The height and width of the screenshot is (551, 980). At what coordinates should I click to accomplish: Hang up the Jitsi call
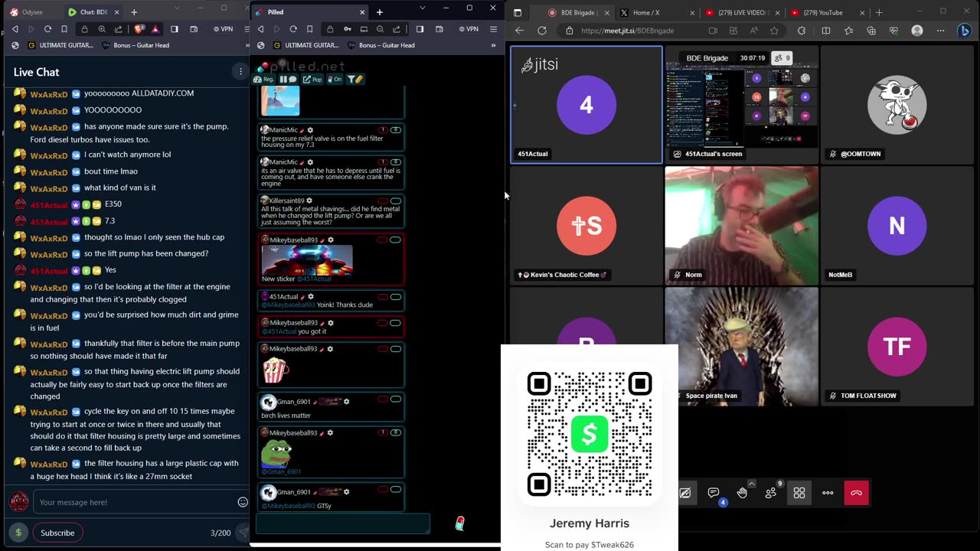[856, 493]
